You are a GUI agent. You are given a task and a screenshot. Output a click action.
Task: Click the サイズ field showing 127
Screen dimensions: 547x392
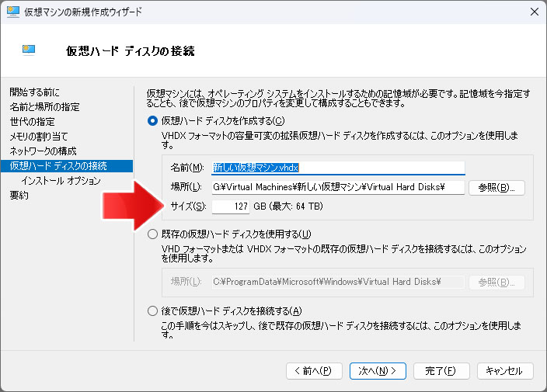click(231, 206)
